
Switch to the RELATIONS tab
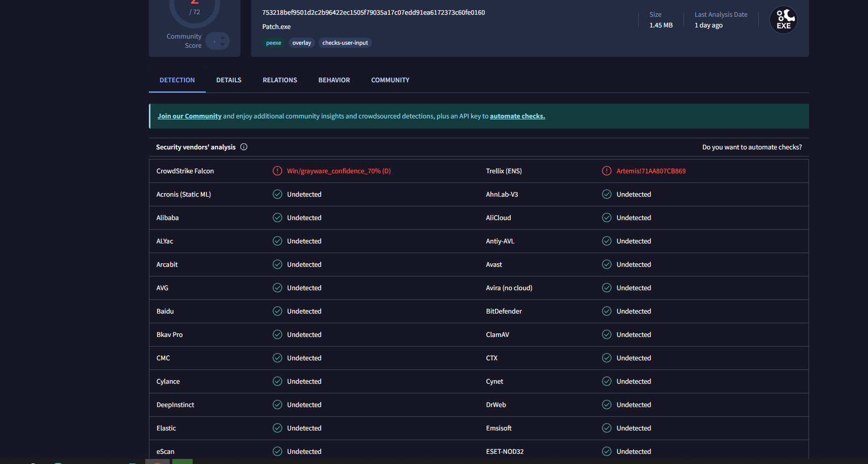tap(280, 80)
